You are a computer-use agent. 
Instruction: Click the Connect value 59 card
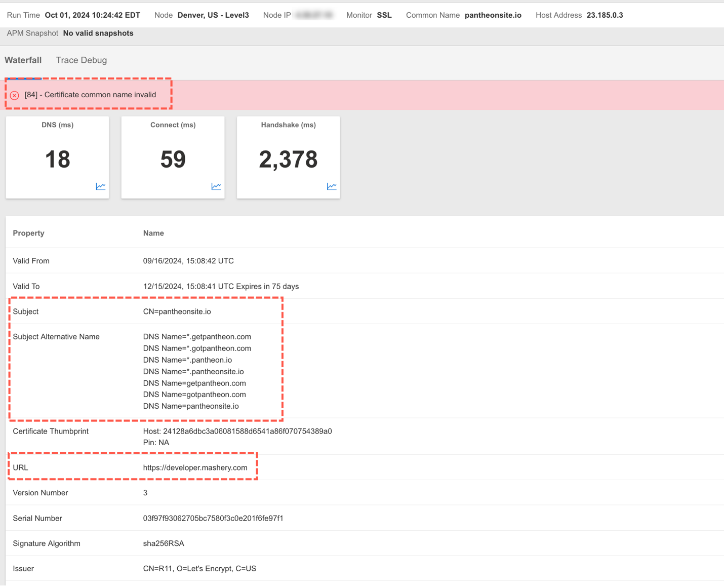click(173, 158)
